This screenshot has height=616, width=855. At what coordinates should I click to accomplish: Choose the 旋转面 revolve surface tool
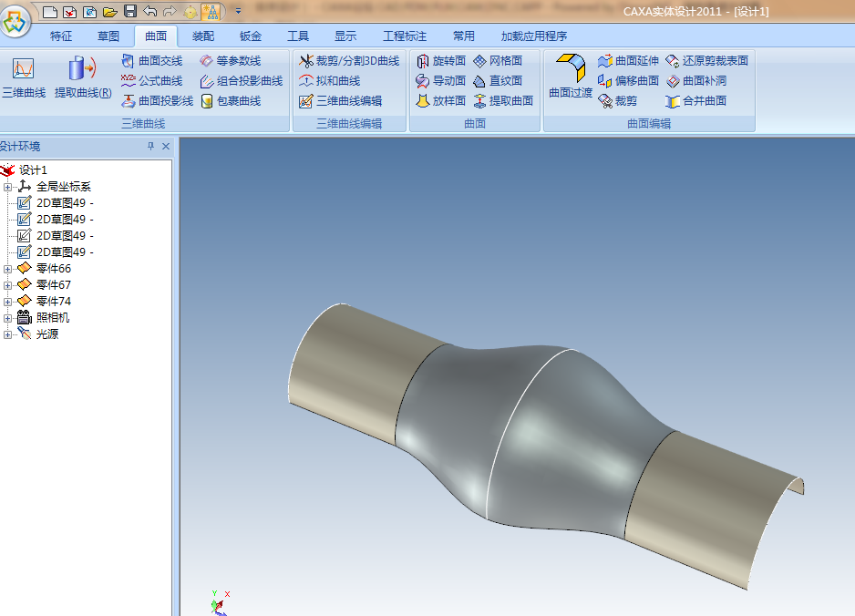(440, 61)
